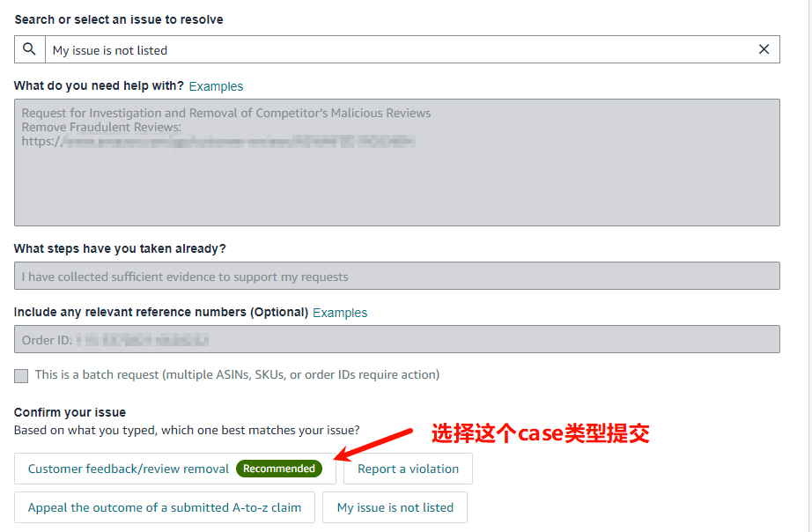
Task: Clear the search field with the X icon
Action: coord(764,49)
